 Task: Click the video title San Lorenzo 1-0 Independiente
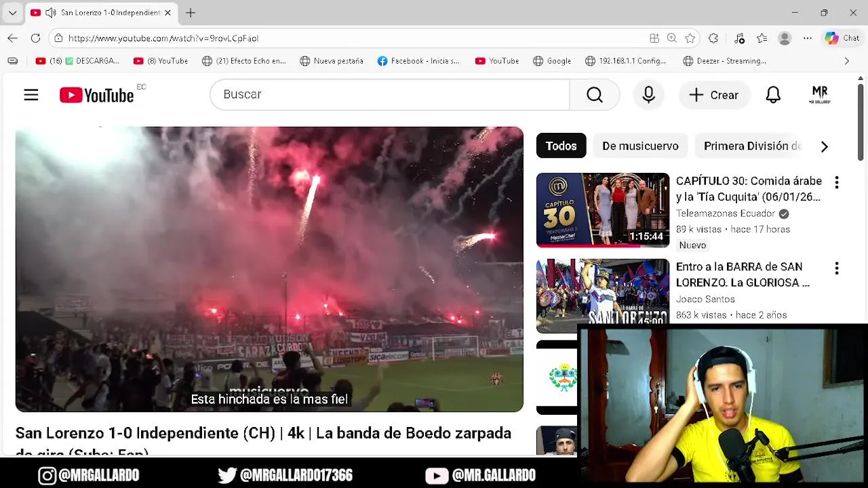coord(263,440)
